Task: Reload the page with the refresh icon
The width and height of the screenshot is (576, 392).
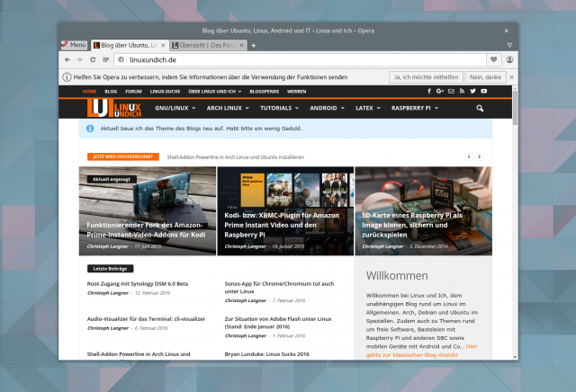Action: 93,59
